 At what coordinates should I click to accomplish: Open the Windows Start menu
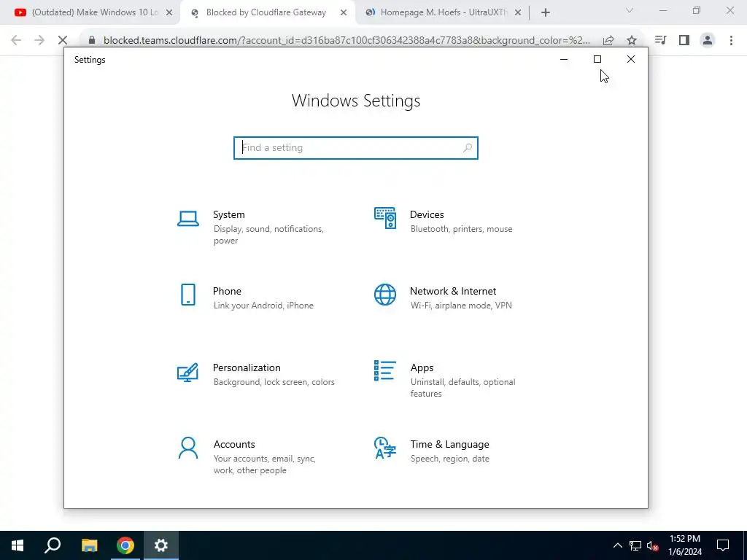pyautogui.click(x=18, y=545)
